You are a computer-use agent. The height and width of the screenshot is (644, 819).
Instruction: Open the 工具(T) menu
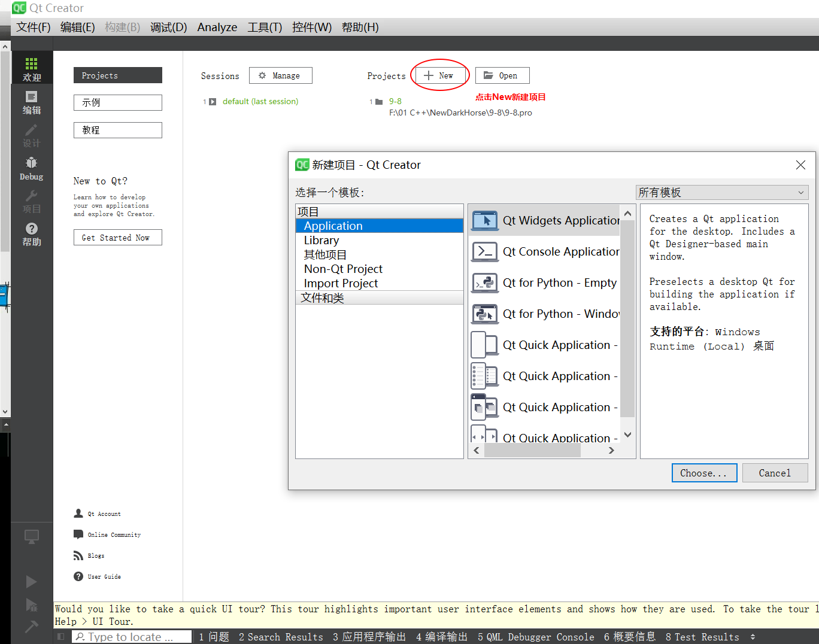coord(265,27)
